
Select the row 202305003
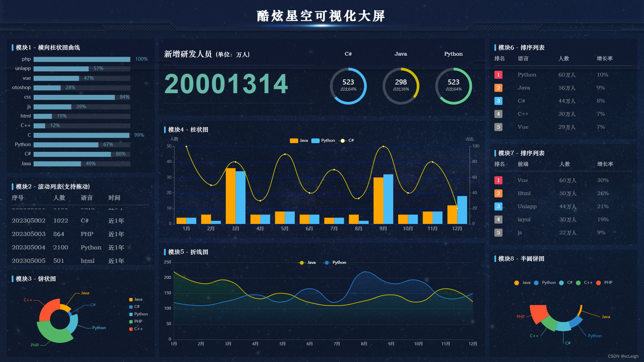tap(80, 234)
